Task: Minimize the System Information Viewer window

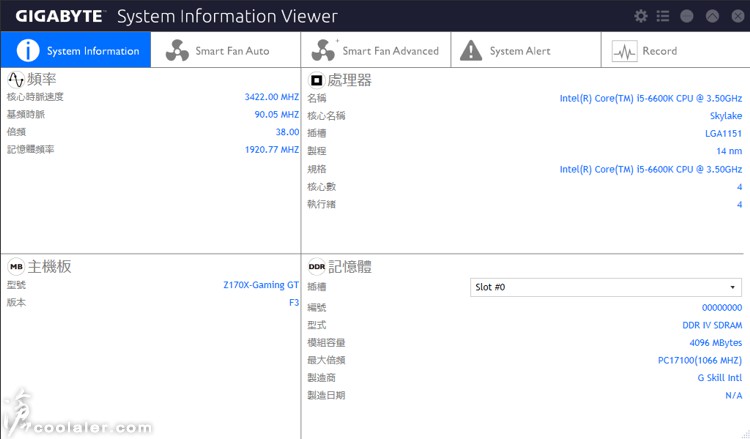Action: 686,16
